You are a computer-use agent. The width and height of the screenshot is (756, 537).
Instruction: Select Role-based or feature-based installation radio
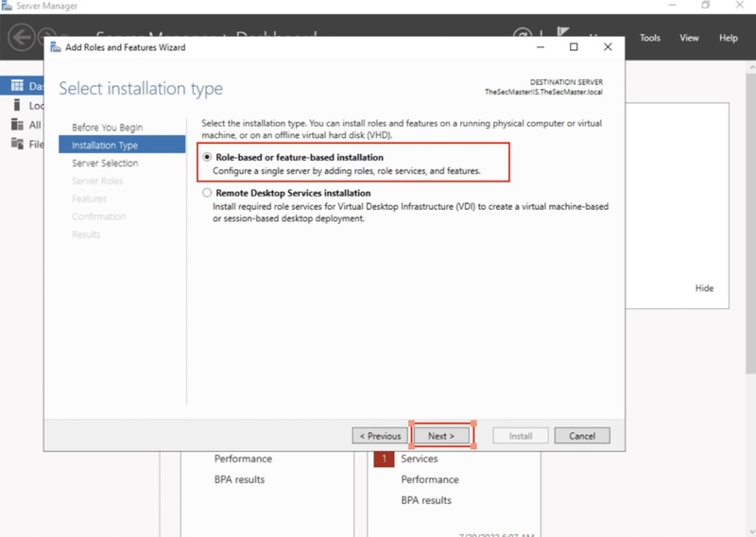click(x=207, y=157)
